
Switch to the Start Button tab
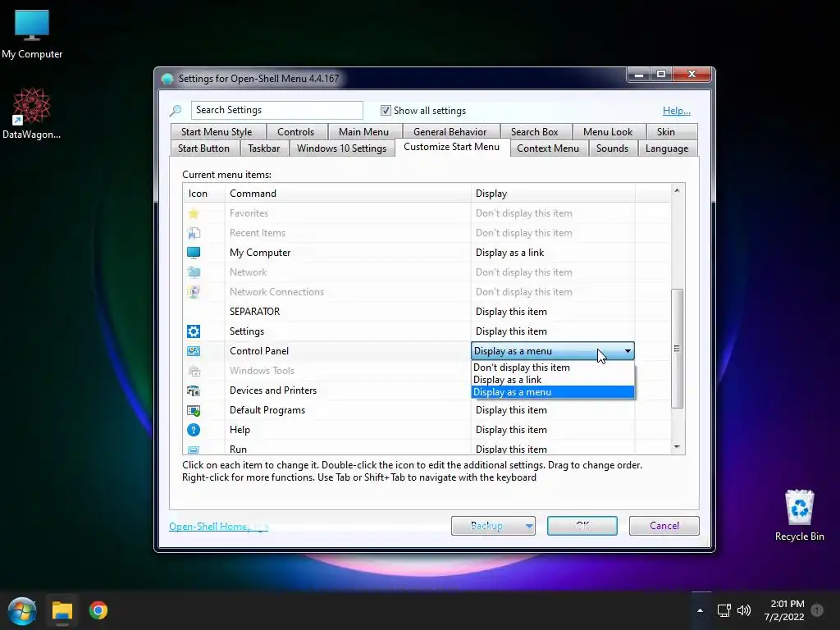tap(203, 148)
